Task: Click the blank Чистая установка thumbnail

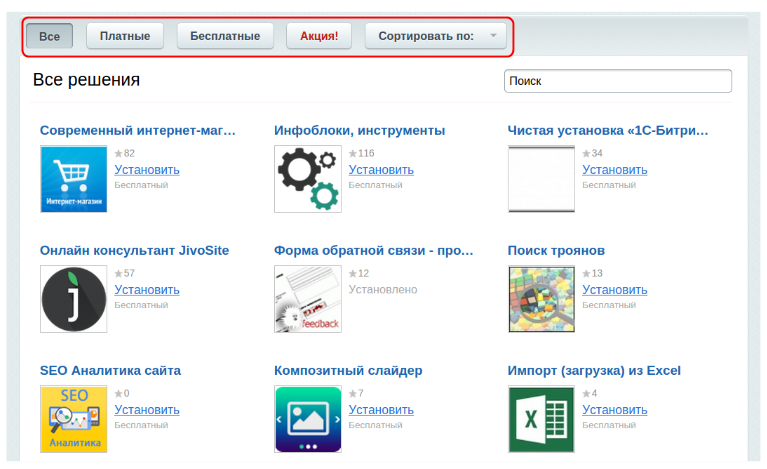Action: [x=541, y=179]
